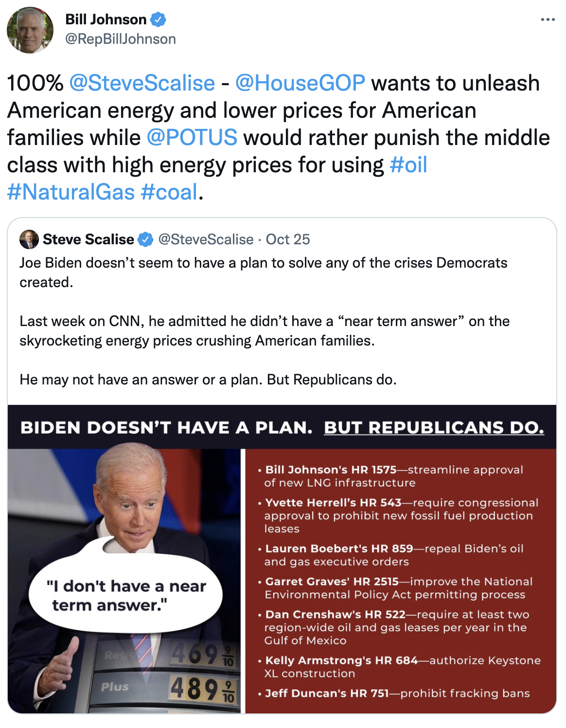The image size is (566, 728).
Task: Open the @SteveScalise mention in tweet text
Action: pyautogui.click(x=142, y=83)
